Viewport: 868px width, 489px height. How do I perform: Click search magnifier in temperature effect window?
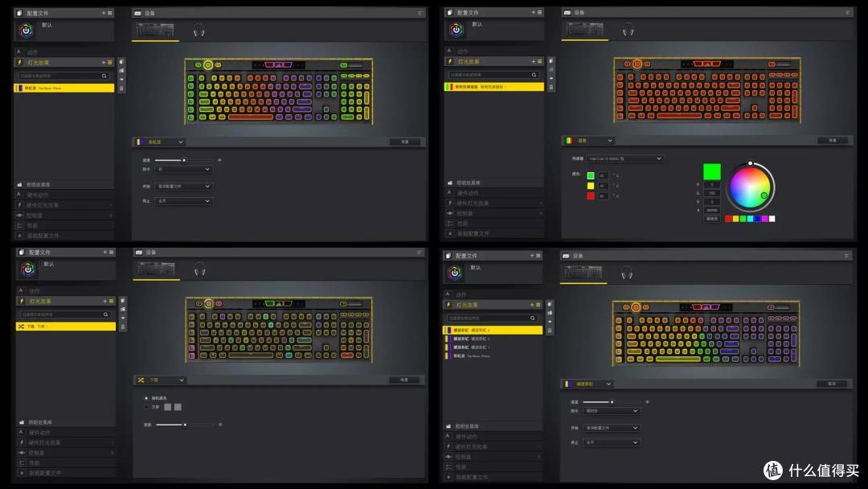coord(534,75)
